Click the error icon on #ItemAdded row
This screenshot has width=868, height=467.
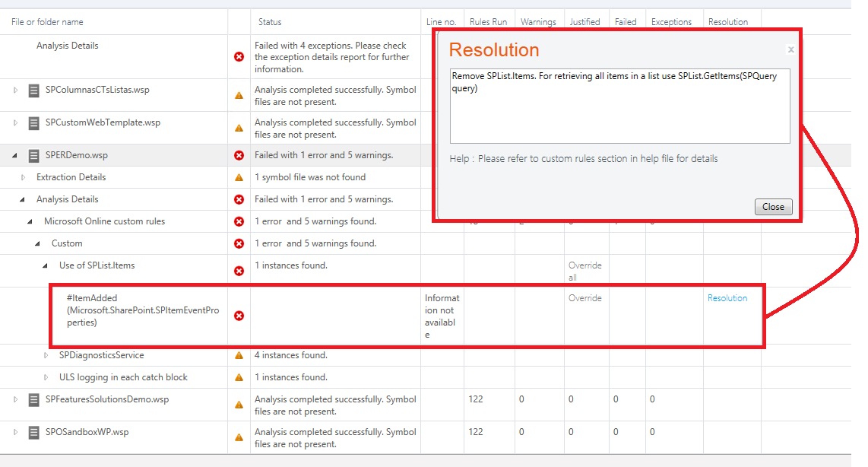tap(239, 316)
